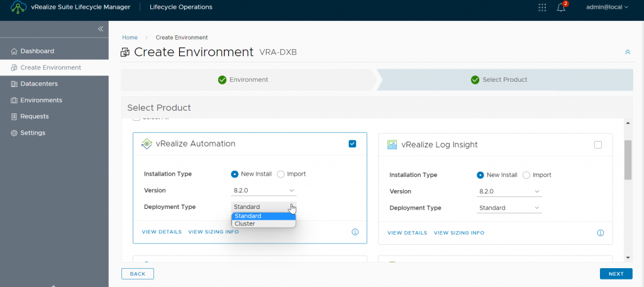Switch to the Select Product wizard step

coord(505,80)
